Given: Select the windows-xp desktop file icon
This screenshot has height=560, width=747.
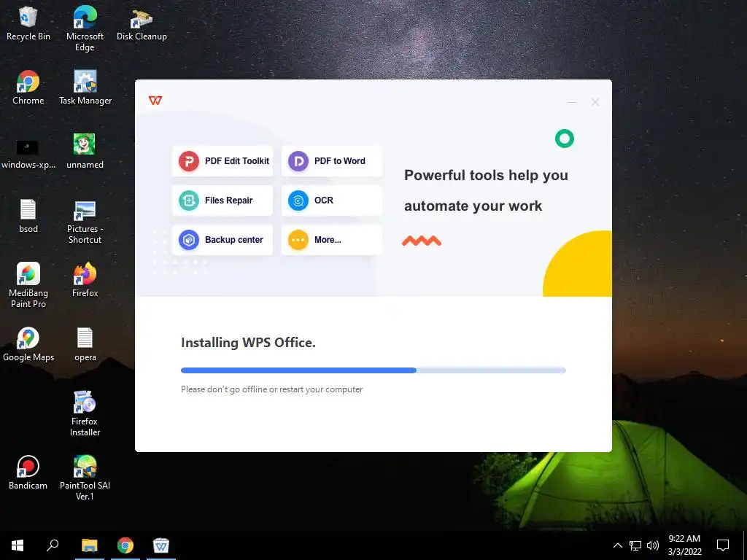Looking at the screenshot, I should (28, 153).
